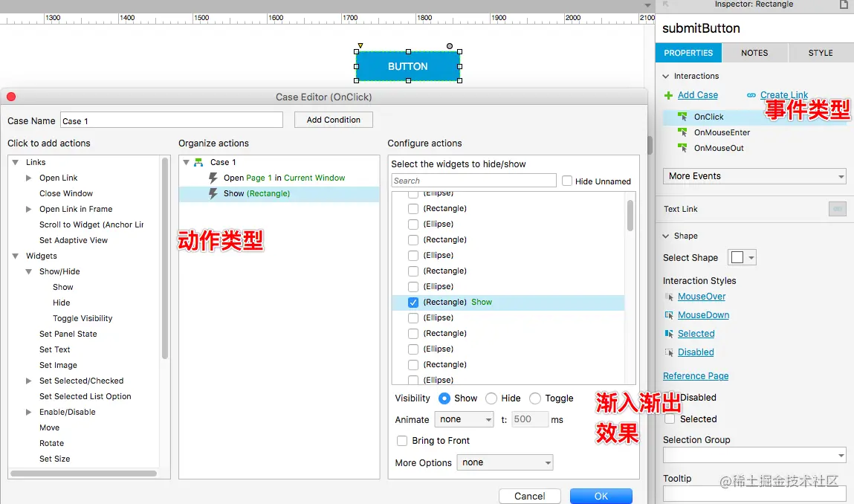
Task: Expand the Enable/Disable tree item
Action: coord(28,413)
